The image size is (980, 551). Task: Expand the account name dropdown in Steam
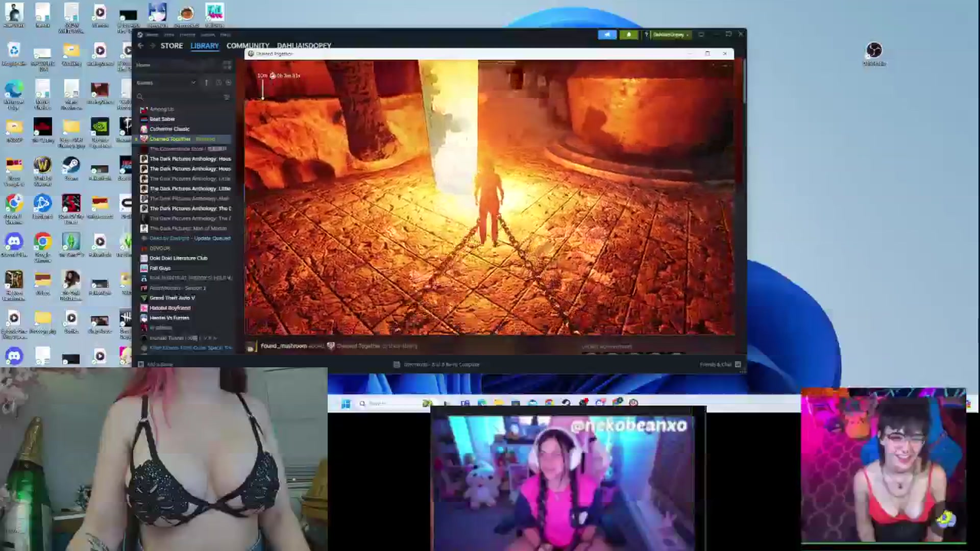pos(671,34)
